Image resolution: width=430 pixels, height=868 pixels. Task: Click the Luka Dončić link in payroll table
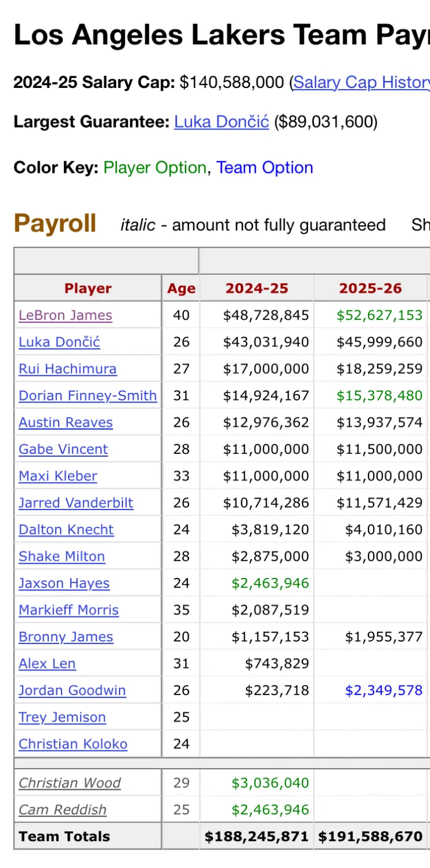click(x=59, y=342)
